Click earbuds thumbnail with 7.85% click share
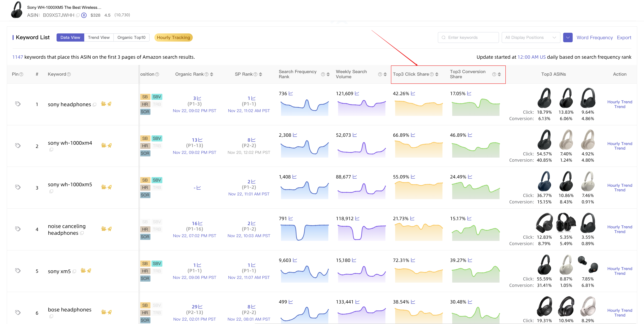 coord(588,265)
